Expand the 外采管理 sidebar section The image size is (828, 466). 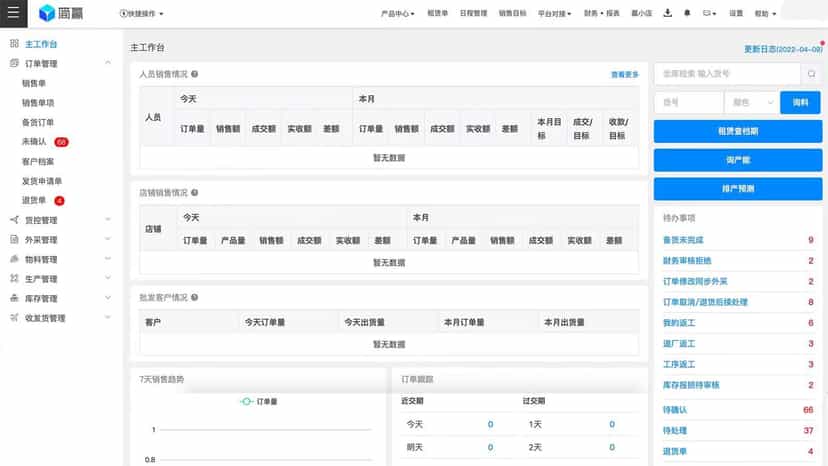[108, 239]
